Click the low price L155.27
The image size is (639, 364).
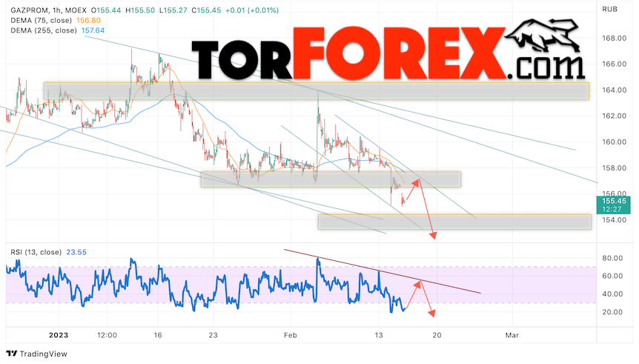[x=174, y=10]
